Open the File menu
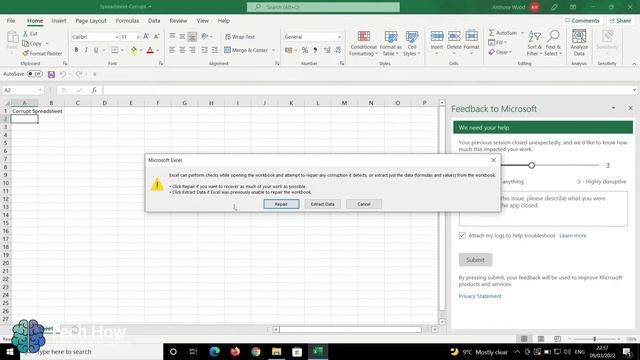 click(x=11, y=20)
